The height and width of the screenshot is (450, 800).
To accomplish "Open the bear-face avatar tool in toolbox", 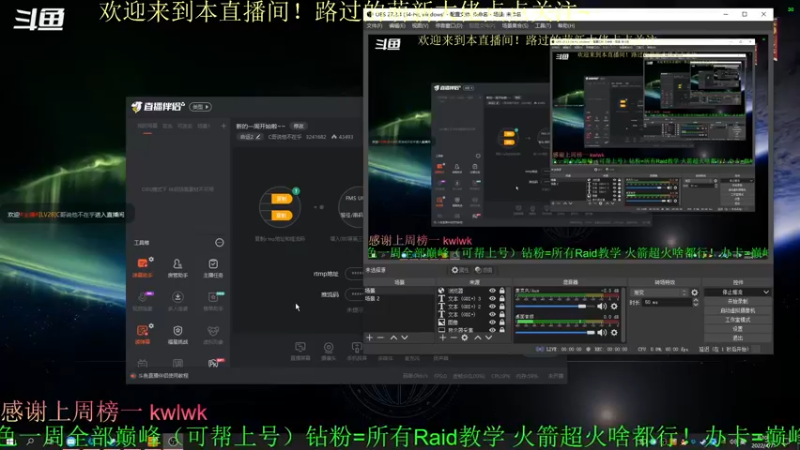I will pos(213,334).
